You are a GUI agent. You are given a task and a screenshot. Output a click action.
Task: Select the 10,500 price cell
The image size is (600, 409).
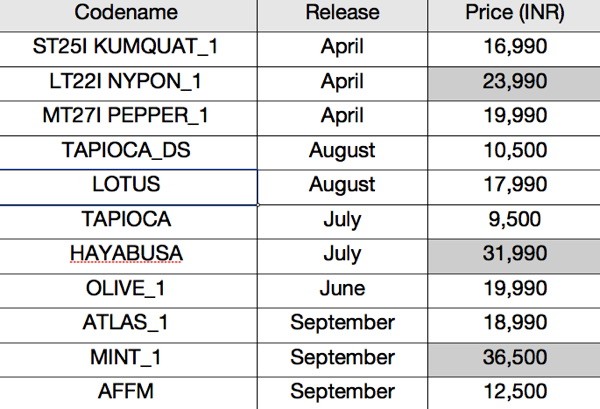coord(514,152)
